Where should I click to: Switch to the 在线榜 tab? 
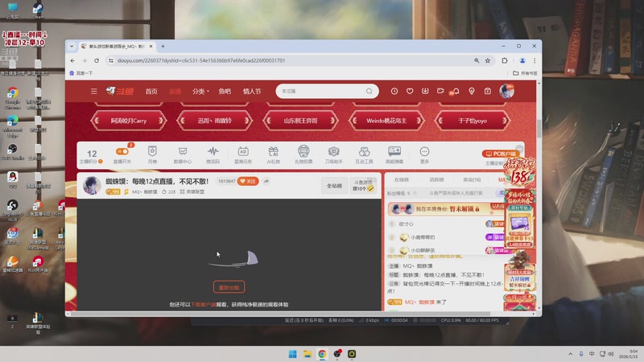401,179
